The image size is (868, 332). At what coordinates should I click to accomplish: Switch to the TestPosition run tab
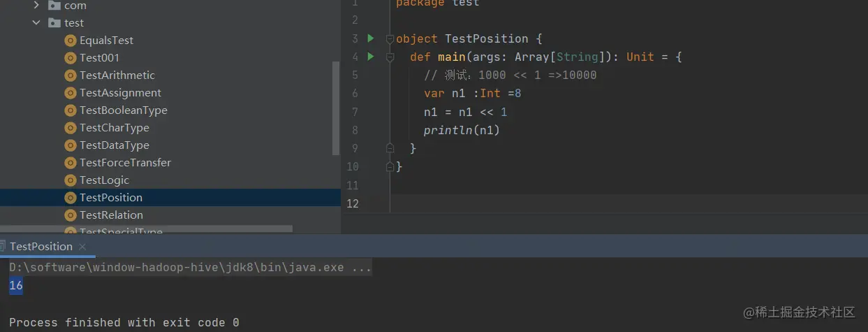click(x=41, y=246)
